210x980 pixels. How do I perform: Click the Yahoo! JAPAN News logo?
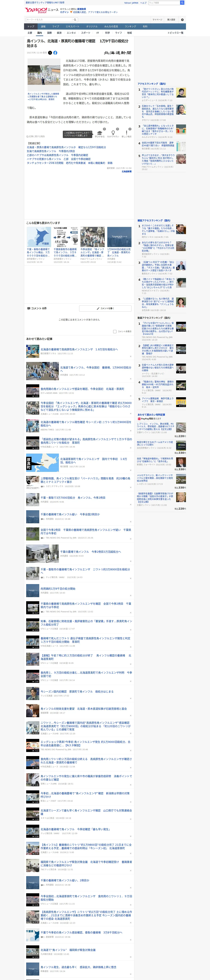coord(42,10)
